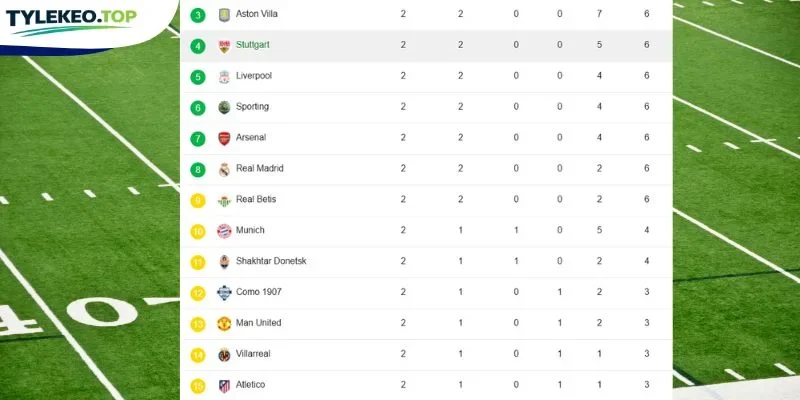Click the Como 1907 crest icon
Image resolution: width=800 pixels, height=400 pixels.
coord(224,293)
